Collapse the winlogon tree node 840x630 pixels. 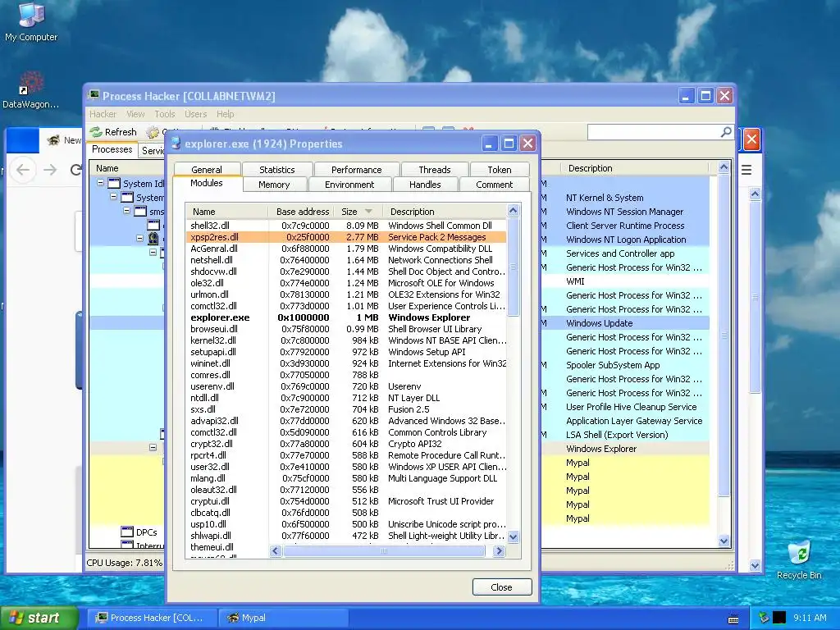[139, 238]
